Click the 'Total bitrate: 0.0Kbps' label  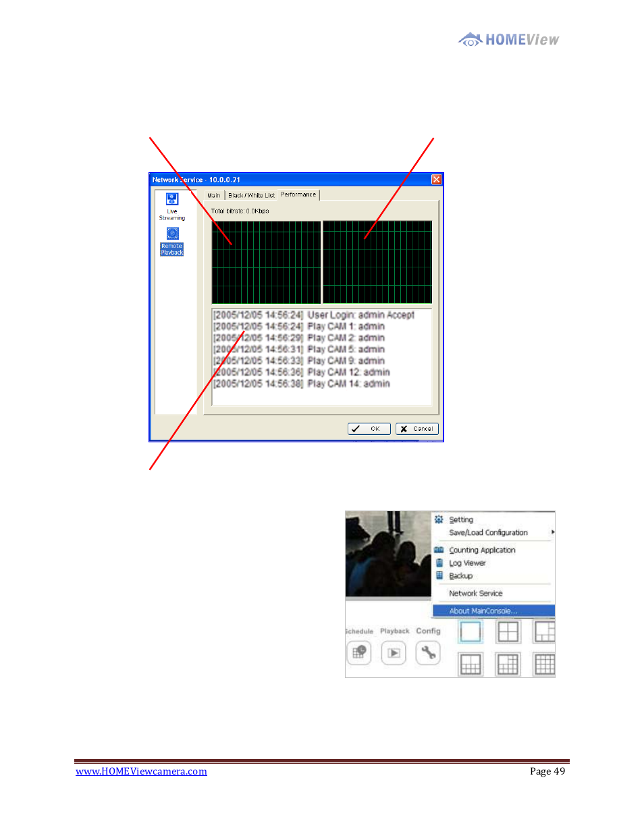[x=240, y=211]
